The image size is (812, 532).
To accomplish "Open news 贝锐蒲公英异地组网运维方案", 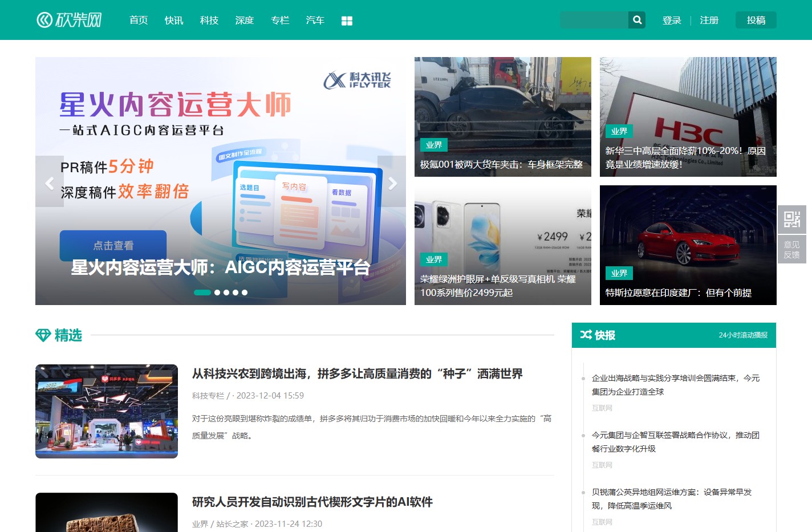I will [672, 499].
